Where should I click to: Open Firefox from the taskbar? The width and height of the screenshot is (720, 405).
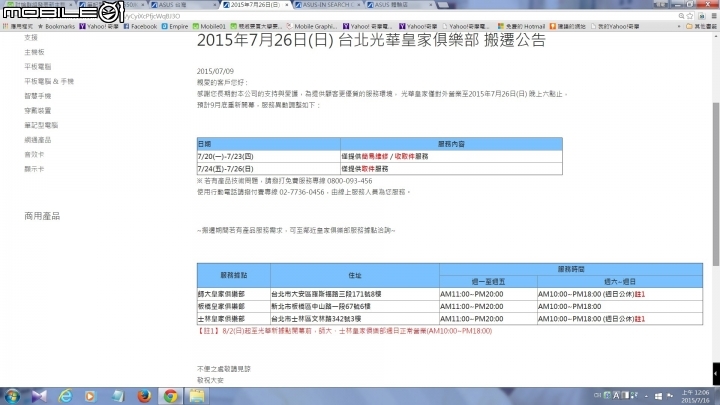pos(144,396)
